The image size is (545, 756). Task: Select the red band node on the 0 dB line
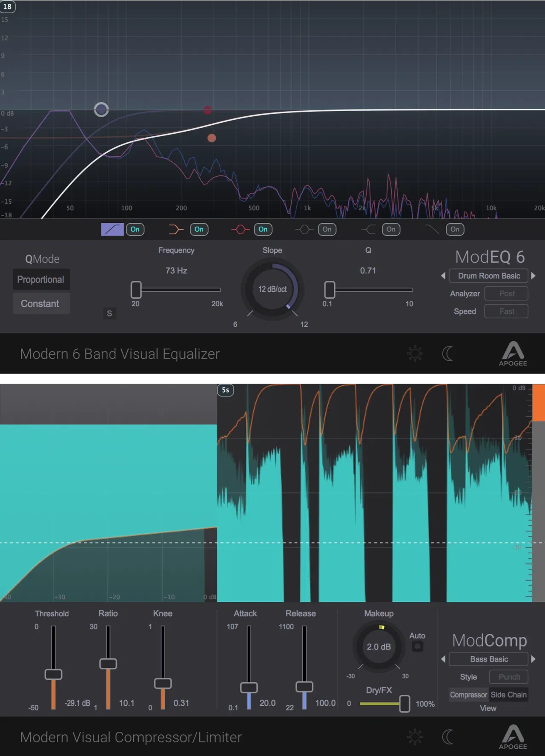tap(208, 110)
